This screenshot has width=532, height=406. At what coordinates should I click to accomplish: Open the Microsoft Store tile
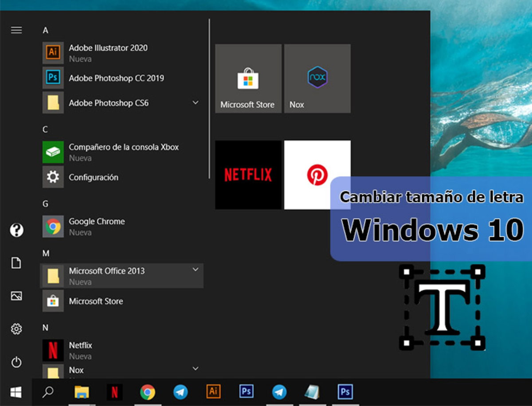pos(248,78)
